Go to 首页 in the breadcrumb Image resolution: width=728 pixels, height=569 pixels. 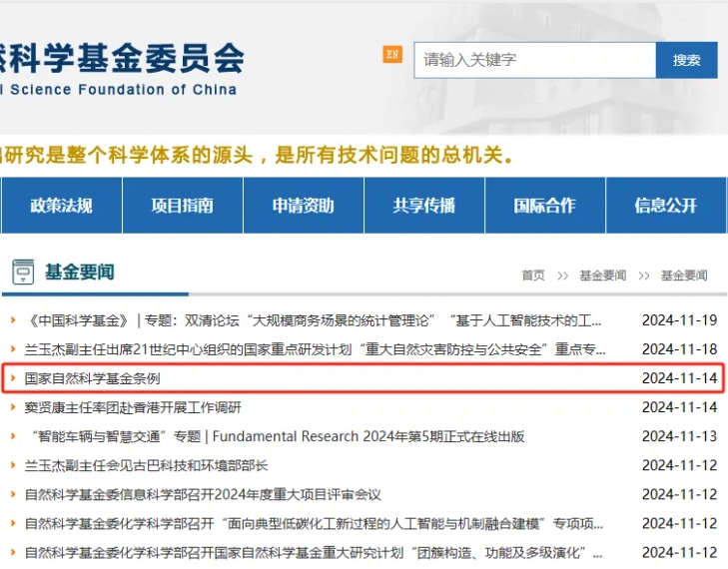533,276
